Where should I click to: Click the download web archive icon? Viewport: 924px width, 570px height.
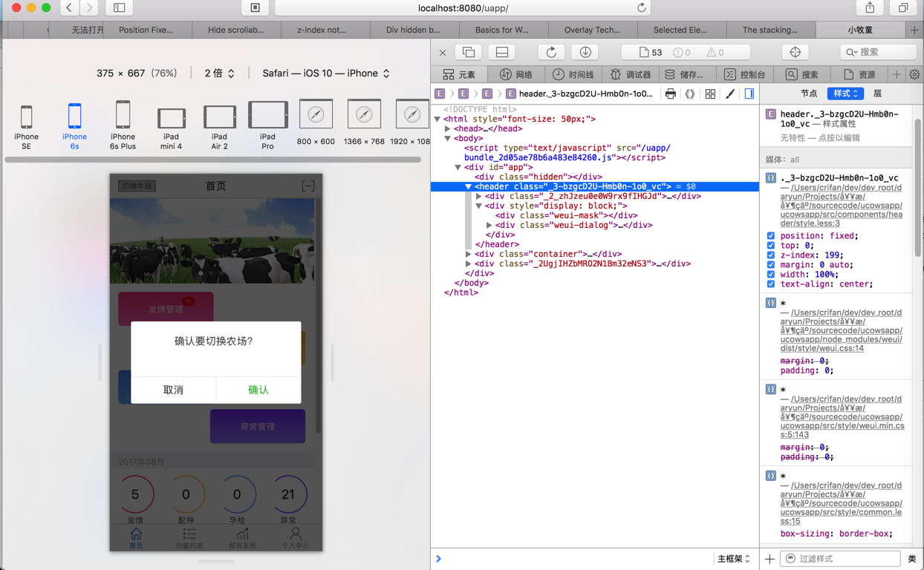tap(585, 52)
